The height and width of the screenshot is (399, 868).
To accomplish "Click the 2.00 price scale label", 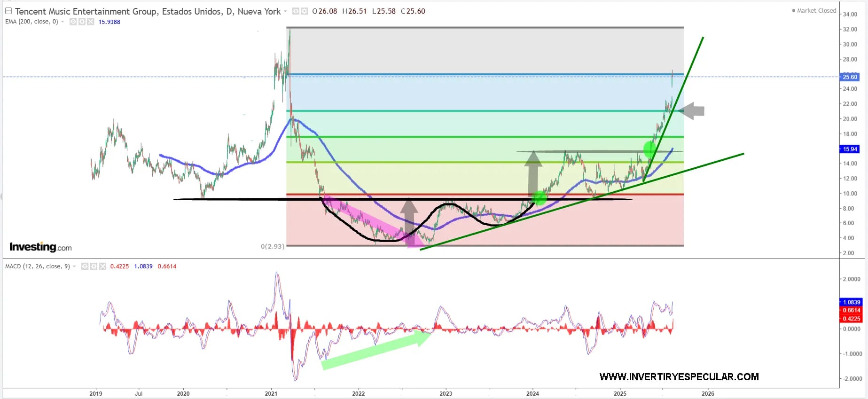I will click(x=849, y=253).
